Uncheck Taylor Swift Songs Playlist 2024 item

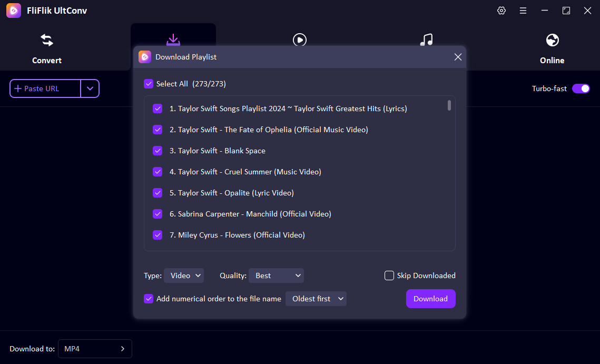click(158, 109)
